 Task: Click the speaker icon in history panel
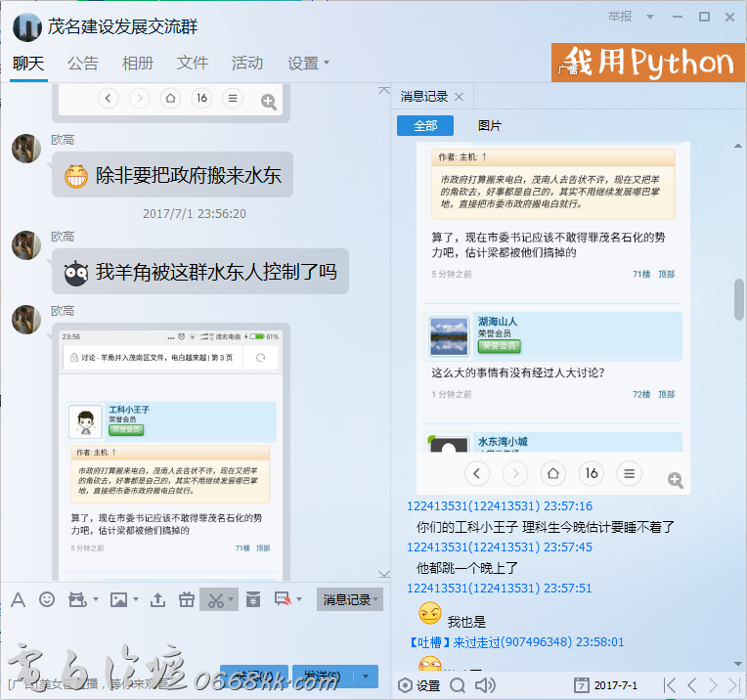pyautogui.click(x=483, y=684)
